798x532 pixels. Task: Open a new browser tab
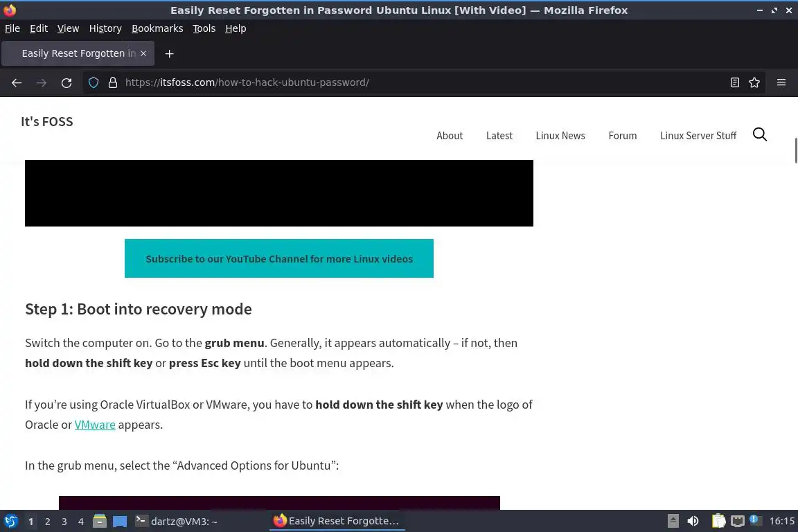click(169, 53)
